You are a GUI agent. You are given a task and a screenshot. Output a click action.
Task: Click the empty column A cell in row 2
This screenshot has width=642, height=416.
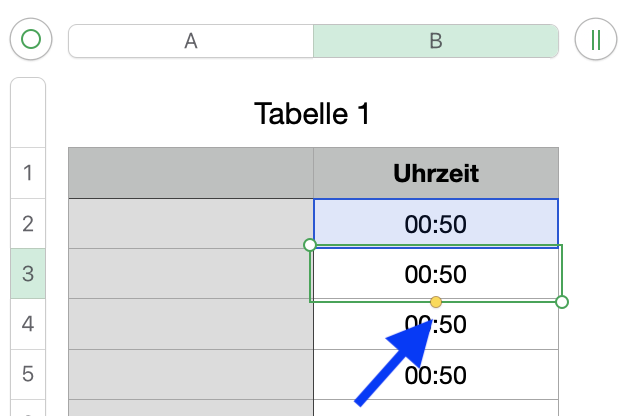point(191,224)
